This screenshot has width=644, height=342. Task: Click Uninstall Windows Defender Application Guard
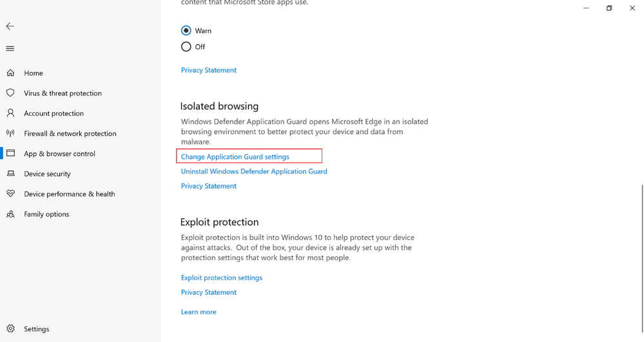(254, 172)
